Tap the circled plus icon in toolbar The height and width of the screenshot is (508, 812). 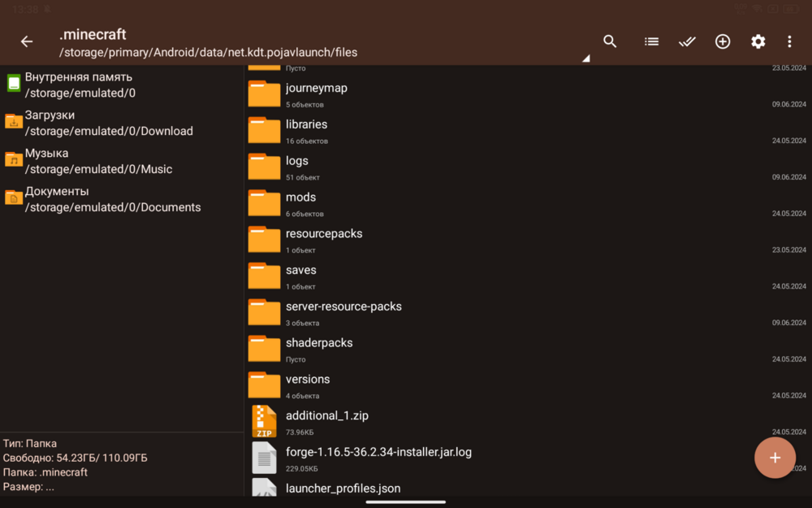(723, 41)
